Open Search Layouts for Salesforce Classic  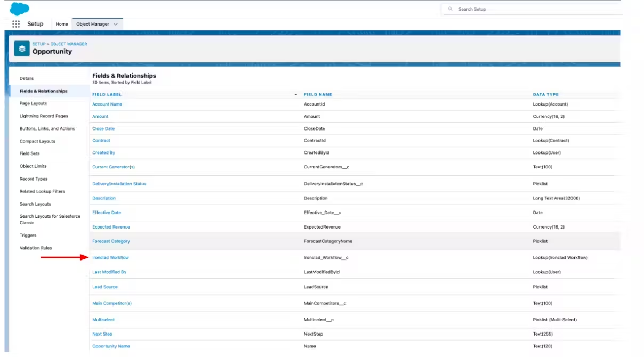(x=50, y=219)
